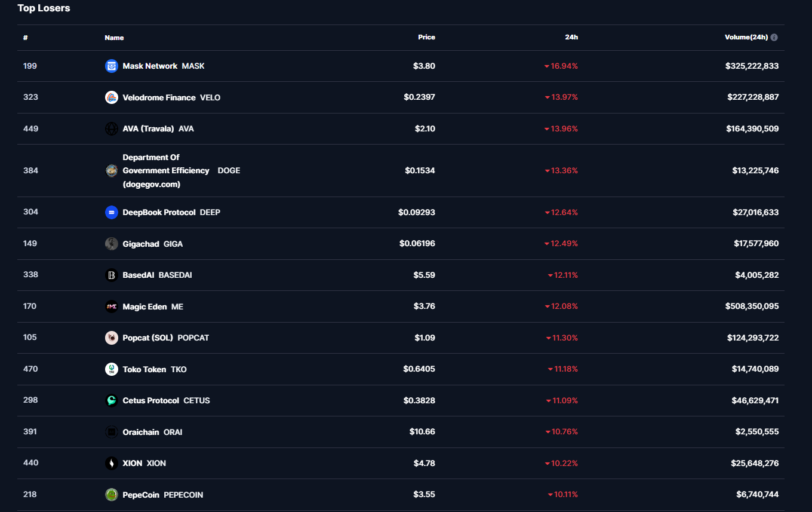This screenshot has height=512, width=812.
Task: Sort by the rank # column header
Action: pyautogui.click(x=26, y=38)
